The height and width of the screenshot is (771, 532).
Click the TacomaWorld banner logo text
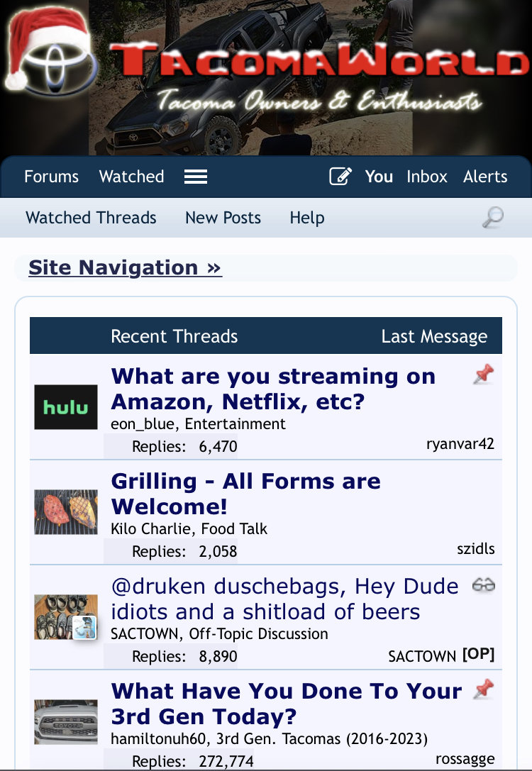[x=318, y=60]
